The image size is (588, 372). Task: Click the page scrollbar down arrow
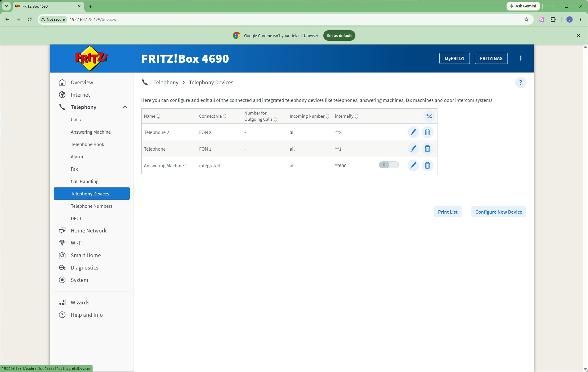pyautogui.click(x=585, y=369)
